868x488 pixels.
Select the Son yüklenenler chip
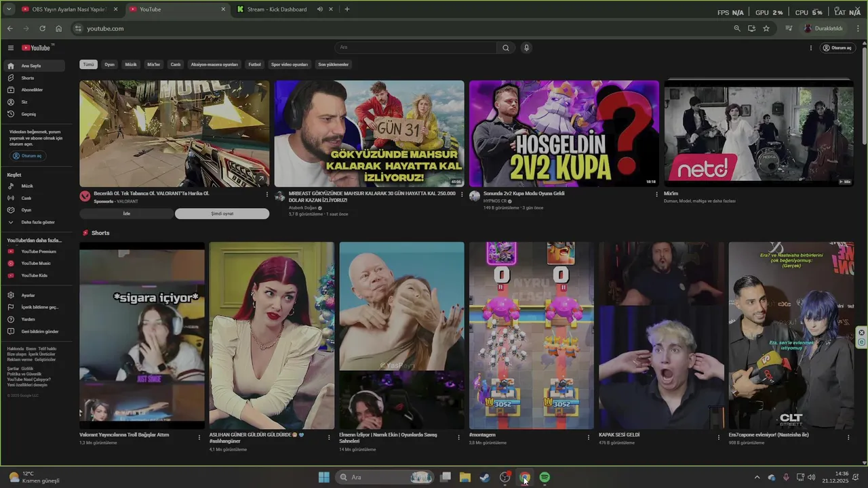[x=333, y=64]
